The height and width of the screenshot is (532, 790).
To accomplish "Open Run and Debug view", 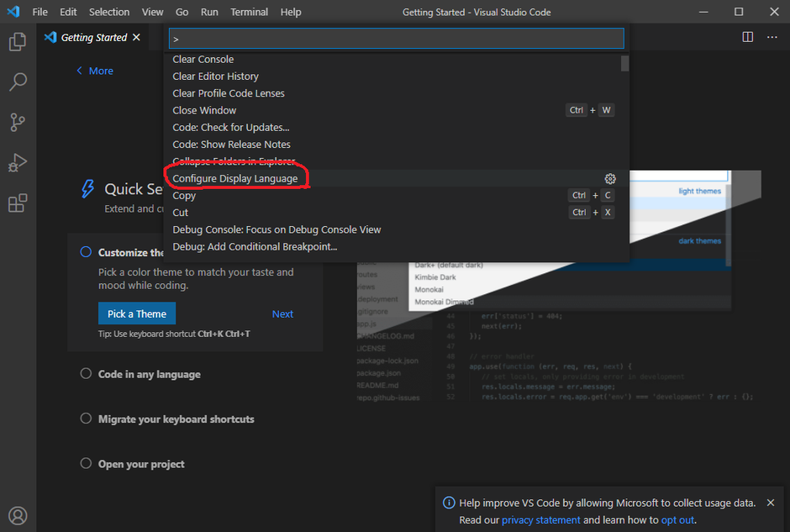I will pos(18,163).
